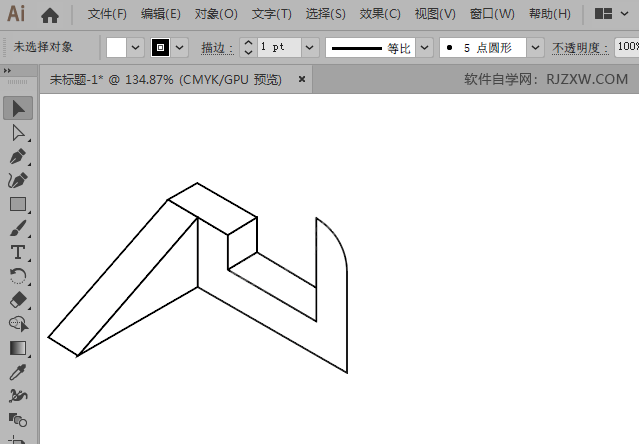Close the 未标题-1 document tab

click(x=302, y=80)
